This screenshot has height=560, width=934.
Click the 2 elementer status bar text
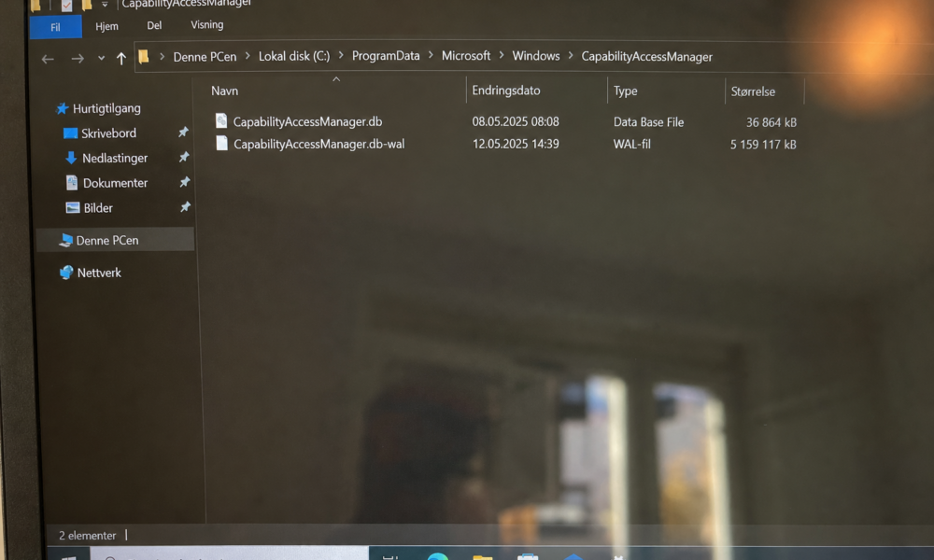coord(88,536)
